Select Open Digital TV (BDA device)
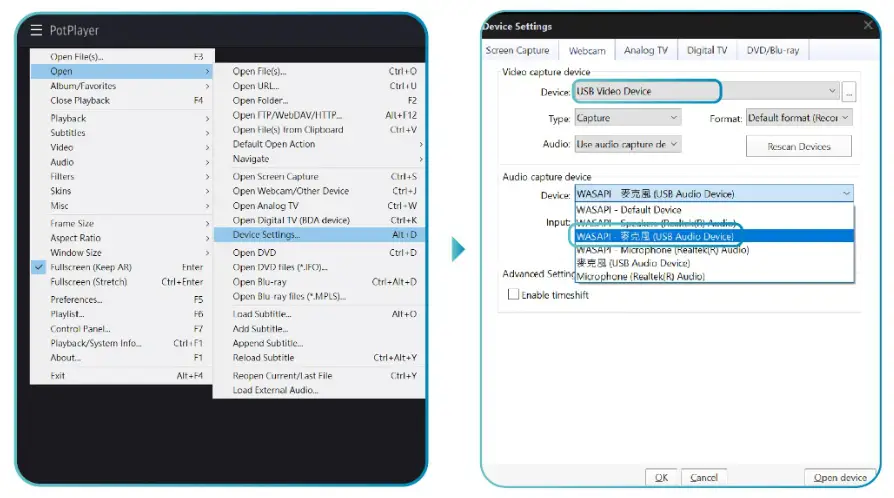 (319, 220)
